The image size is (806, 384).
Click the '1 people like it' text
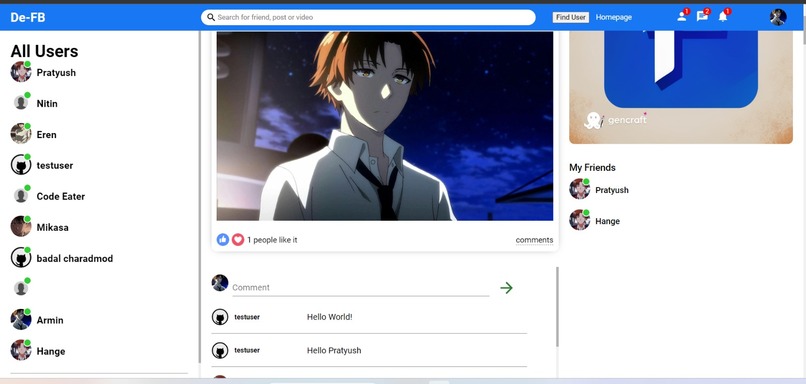272,240
